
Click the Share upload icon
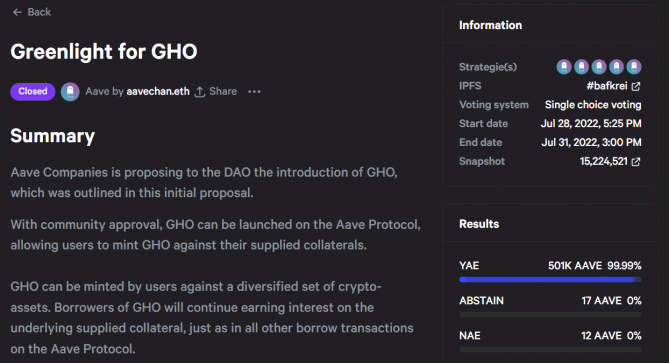click(200, 92)
